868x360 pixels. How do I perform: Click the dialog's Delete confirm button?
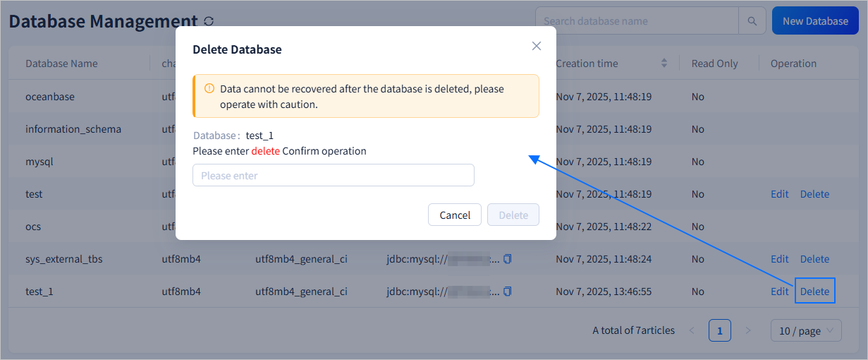(x=513, y=215)
